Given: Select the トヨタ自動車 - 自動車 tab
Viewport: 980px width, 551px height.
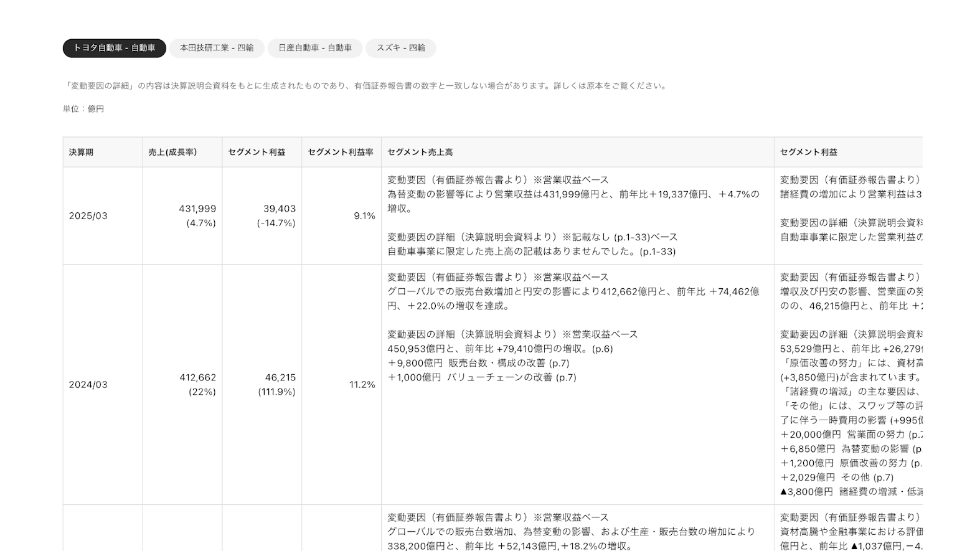Looking at the screenshot, I should click(114, 48).
